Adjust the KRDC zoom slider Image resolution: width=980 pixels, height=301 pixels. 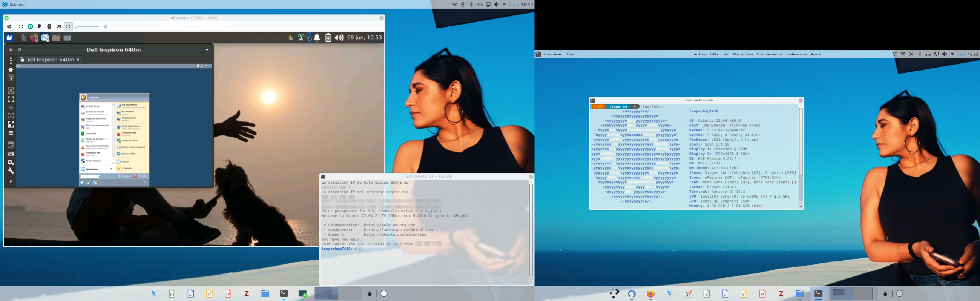(x=87, y=27)
